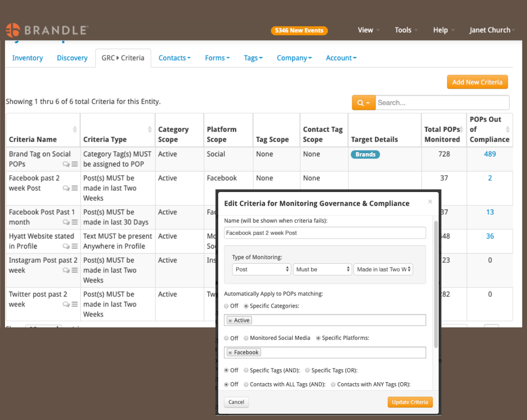This screenshot has height=420, width=527.
Task: Expand the Must be dropdown
Action: click(x=322, y=270)
